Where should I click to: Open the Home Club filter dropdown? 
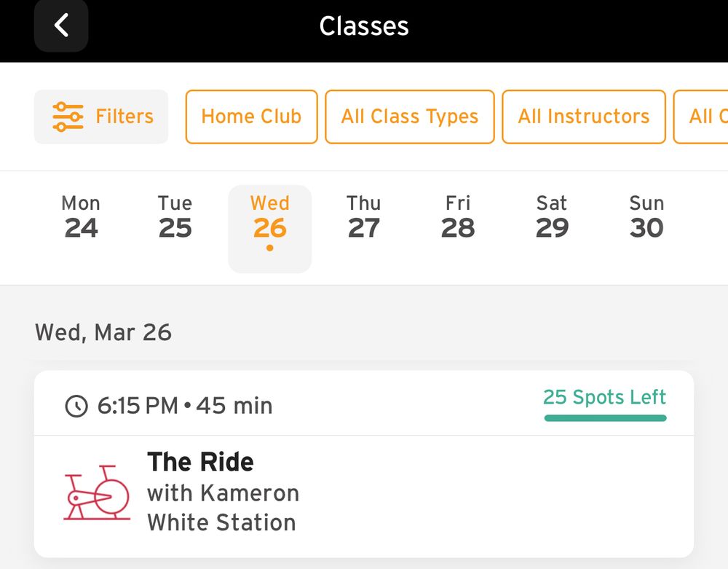point(252,117)
